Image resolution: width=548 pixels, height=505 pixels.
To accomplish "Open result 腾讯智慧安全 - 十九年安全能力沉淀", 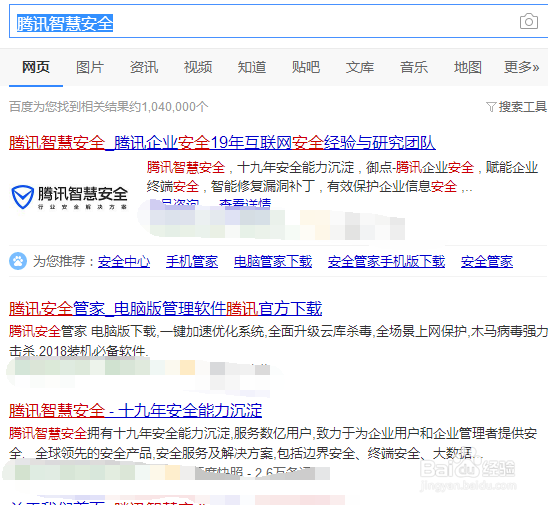I will pos(136,410).
